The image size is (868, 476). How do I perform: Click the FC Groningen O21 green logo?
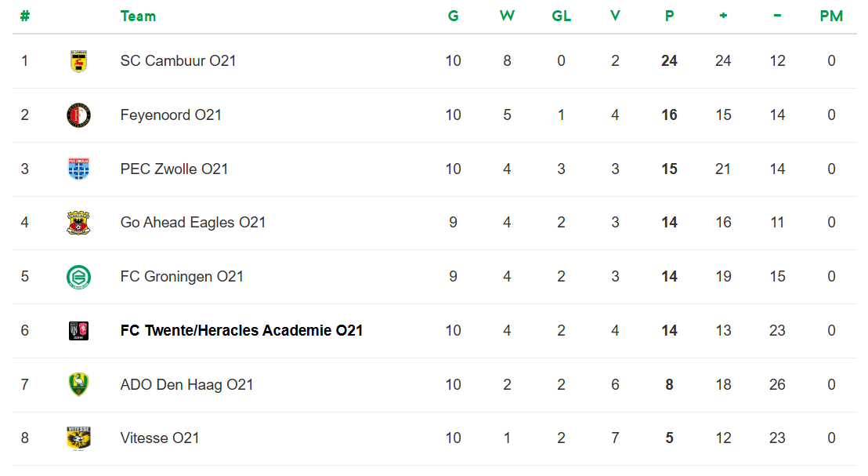78,277
